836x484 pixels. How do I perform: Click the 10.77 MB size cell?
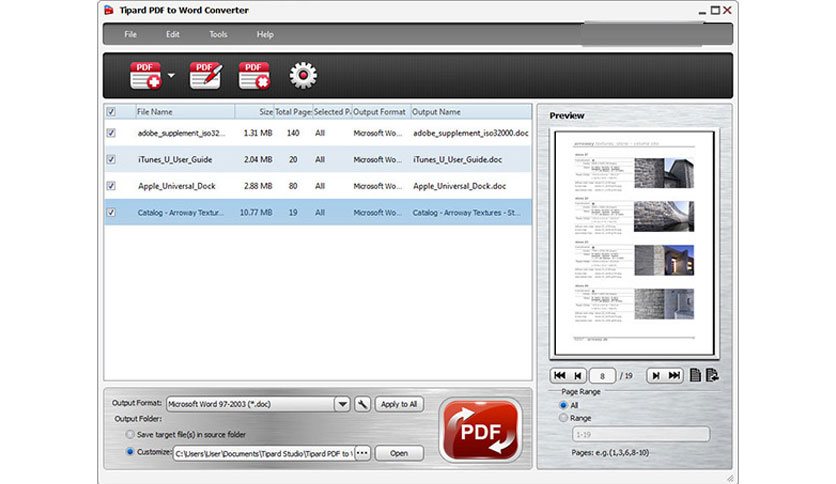point(256,212)
